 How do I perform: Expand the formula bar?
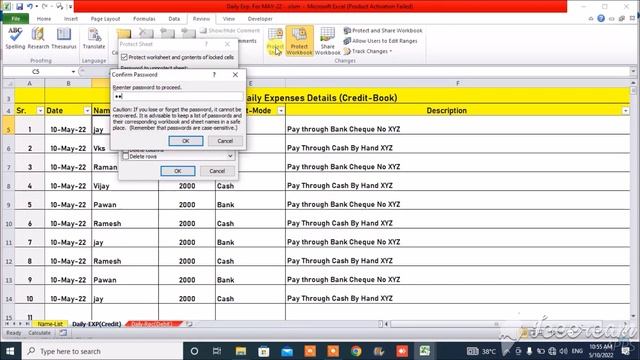pos(633,71)
